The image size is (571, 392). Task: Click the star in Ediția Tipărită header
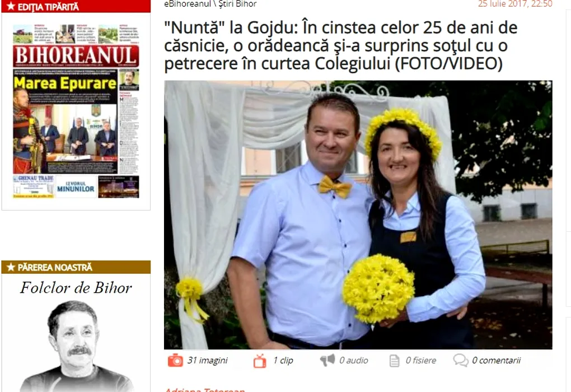[11, 7]
